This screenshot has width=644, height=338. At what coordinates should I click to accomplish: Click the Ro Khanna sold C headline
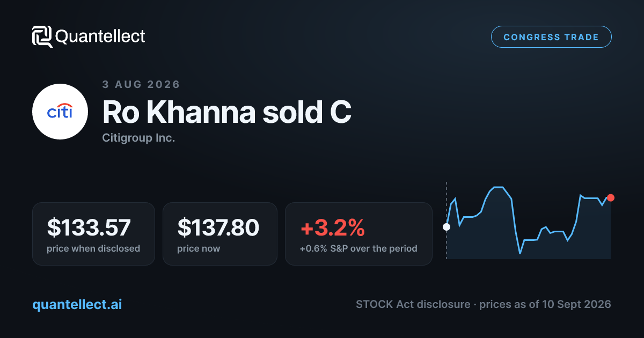(227, 112)
